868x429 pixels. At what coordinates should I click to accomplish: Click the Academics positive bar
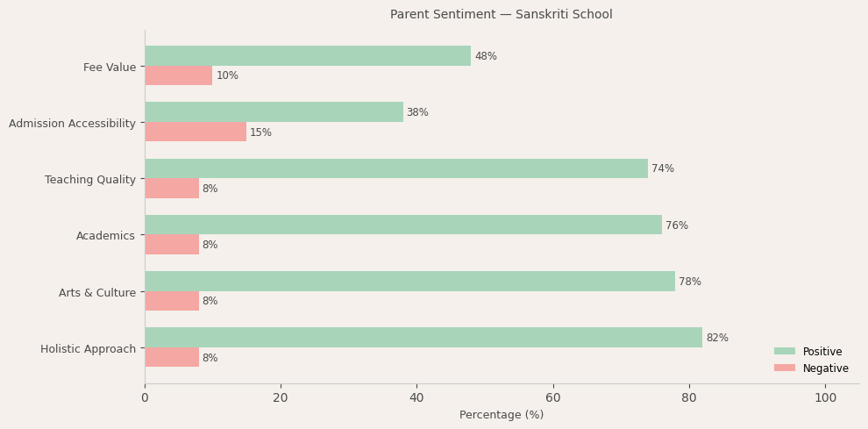(403, 225)
